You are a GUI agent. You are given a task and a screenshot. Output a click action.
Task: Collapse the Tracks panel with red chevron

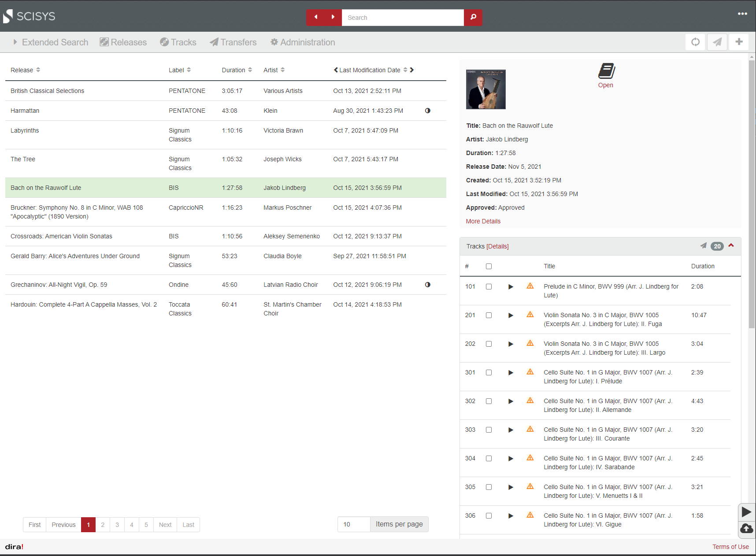click(731, 245)
